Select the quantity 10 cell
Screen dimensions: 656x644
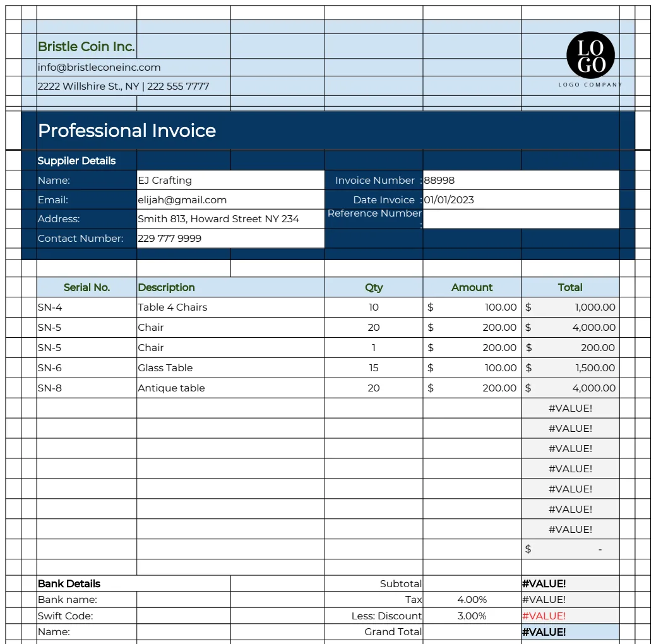point(374,307)
